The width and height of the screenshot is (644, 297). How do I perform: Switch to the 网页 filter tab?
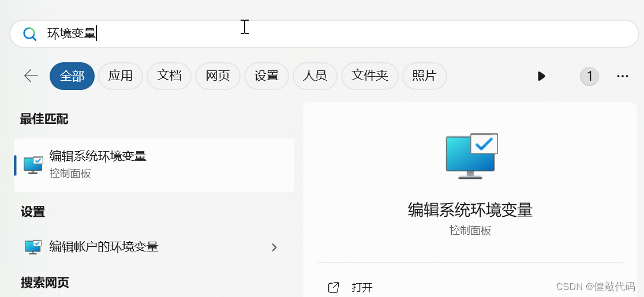click(218, 76)
